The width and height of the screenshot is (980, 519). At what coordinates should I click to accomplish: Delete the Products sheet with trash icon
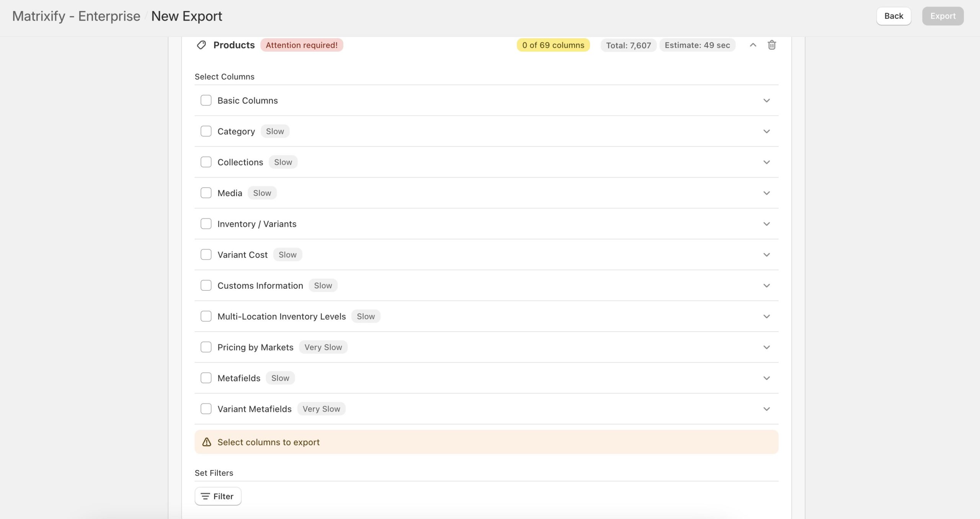click(771, 45)
